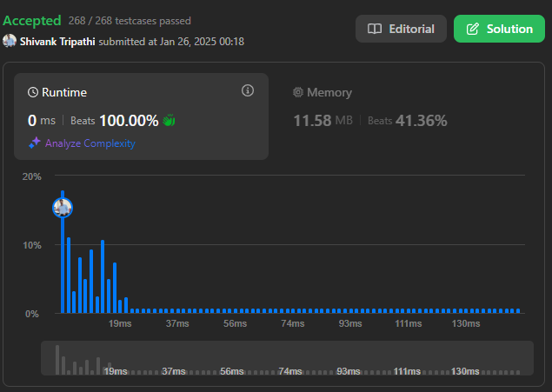Click 'submitted at Jan 26, 2025 00:18' text
This screenshot has height=392, width=552.
(x=171, y=42)
